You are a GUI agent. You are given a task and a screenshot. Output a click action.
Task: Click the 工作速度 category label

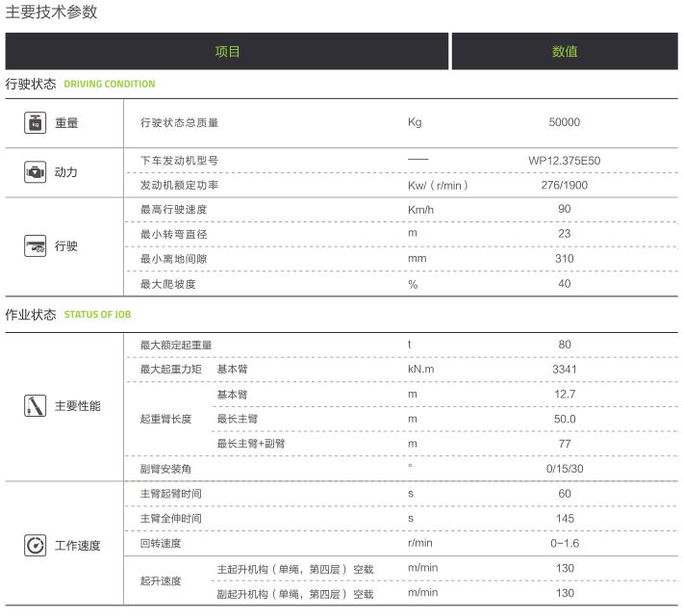tap(78, 546)
